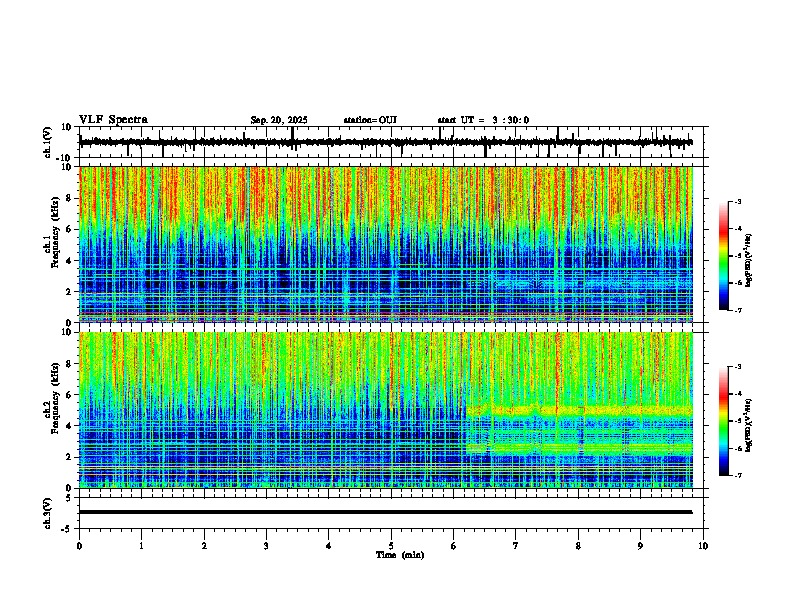Click time axis tick label "7"
792x612 pixels.
click(x=516, y=546)
